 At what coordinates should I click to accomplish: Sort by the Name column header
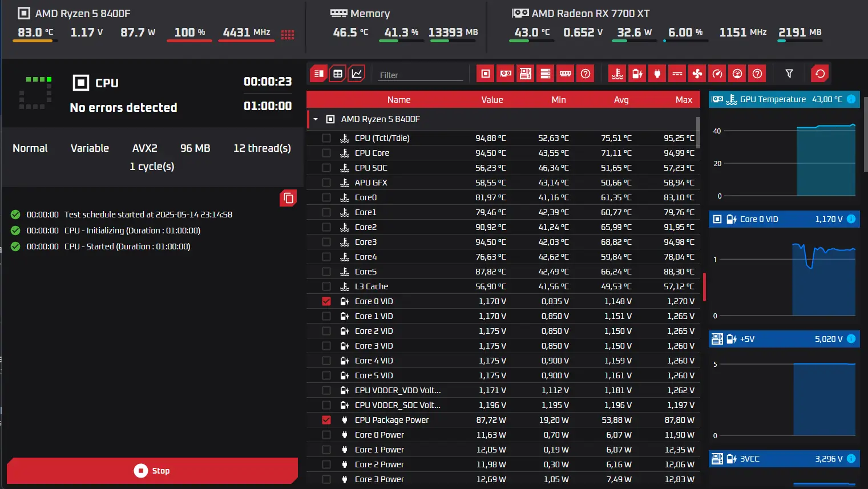point(399,100)
